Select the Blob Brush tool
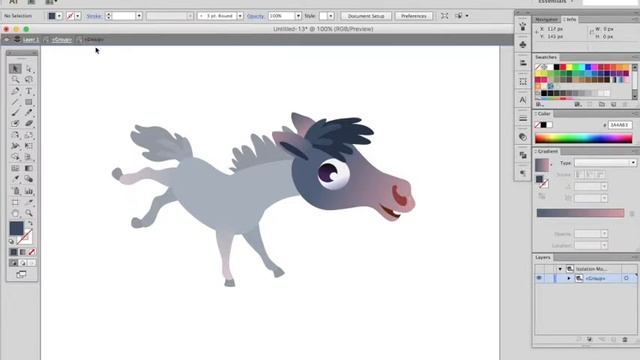The image size is (640, 360). point(15,124)
